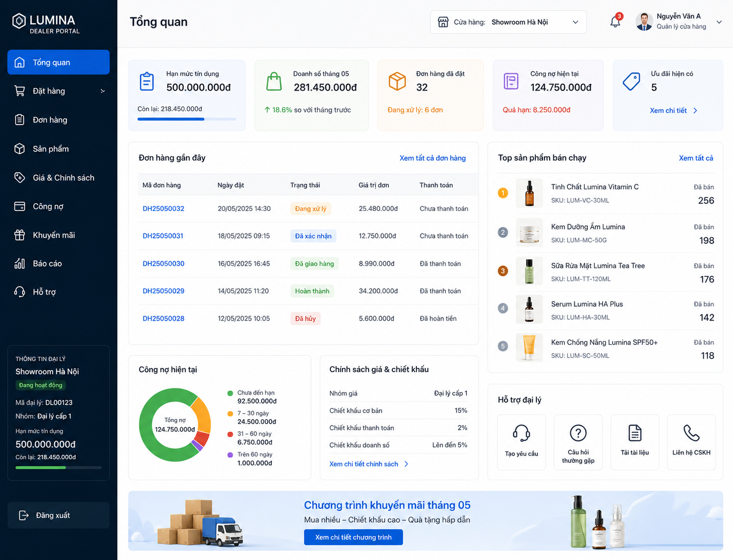Click the cube icon in Sản phẩm menu
The width and height of the screenshot is (733, 560).
point(19,149)
